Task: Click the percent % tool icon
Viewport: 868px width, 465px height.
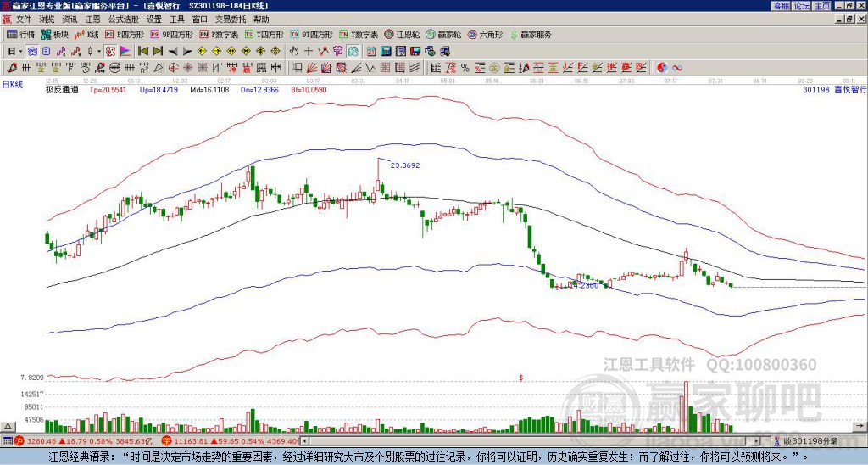Action: [465, 68]
